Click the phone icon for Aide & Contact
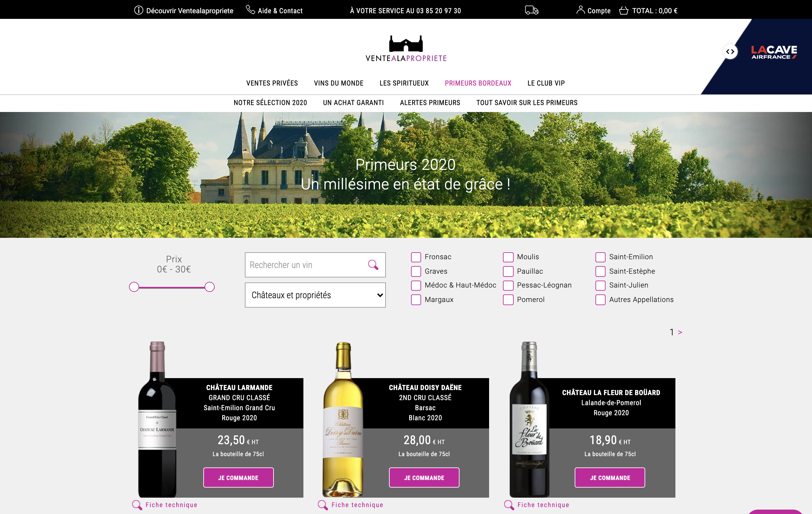 tap(250, 9)
